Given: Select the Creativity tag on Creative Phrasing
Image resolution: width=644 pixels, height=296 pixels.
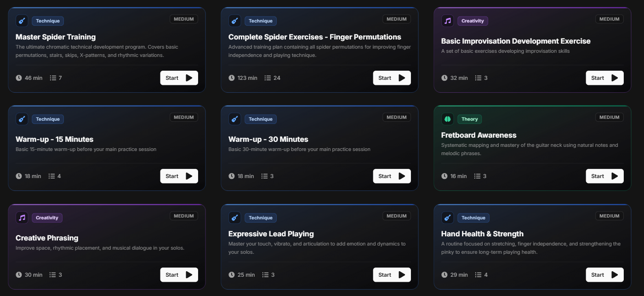Looking at the screenshot, I should [47, 218].
